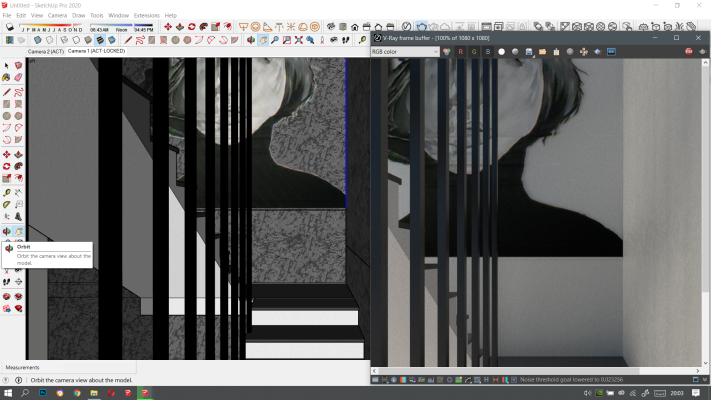Screen dimensions: 711x400
Task: Click the Zoom Window tool in top toolbar
Action: (x=287, y=40)
